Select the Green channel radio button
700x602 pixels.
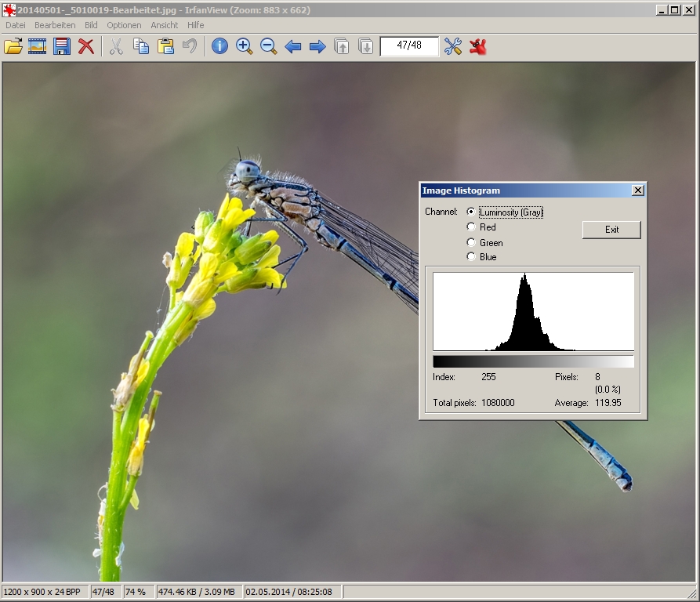pos(470,243)
